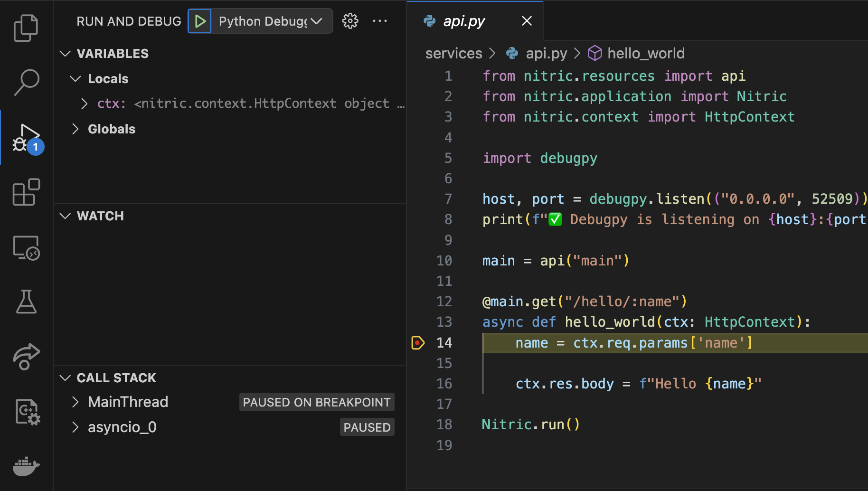Open the file-with-gear icon in activity bar

point(27,412)
